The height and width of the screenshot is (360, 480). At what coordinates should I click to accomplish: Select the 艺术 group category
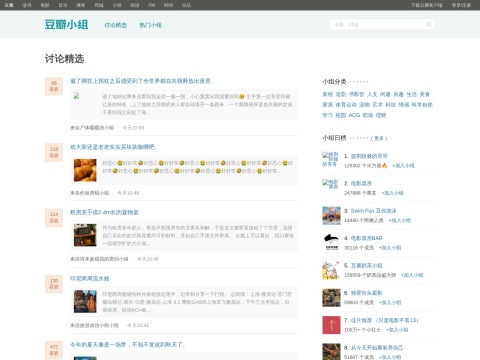[x=377, y=105]
